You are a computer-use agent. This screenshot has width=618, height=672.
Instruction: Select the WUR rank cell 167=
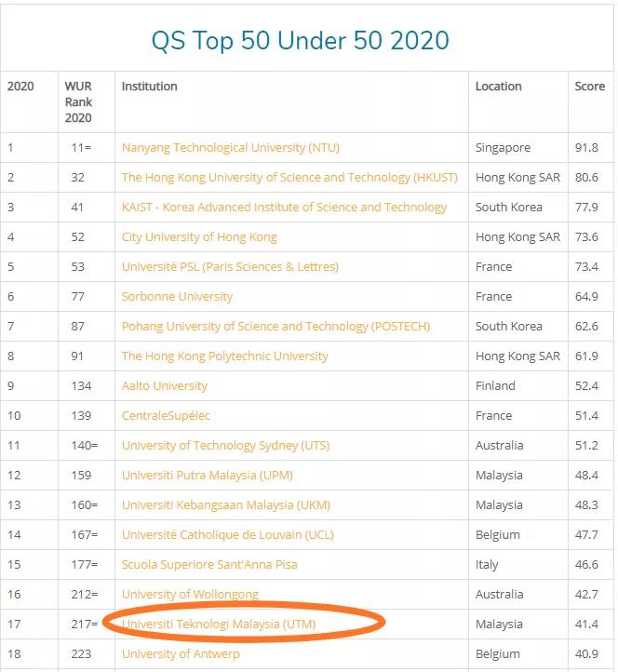pos(85,535)
